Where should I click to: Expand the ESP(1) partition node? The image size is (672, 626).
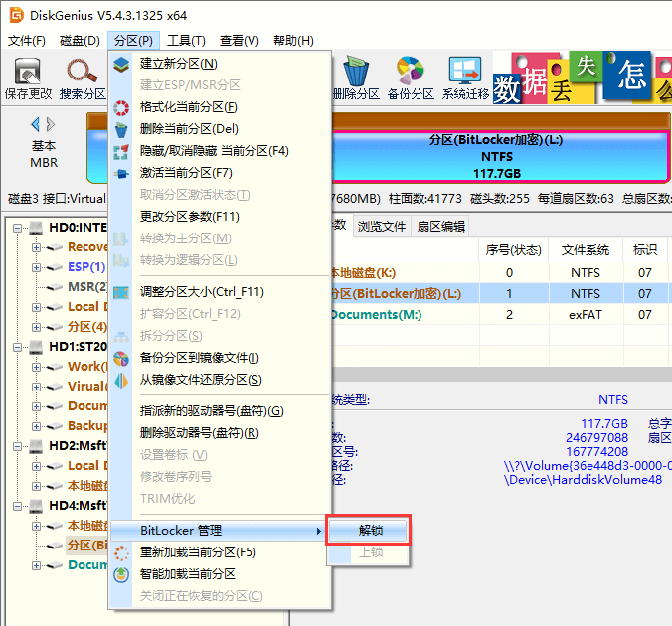(36, 267)
